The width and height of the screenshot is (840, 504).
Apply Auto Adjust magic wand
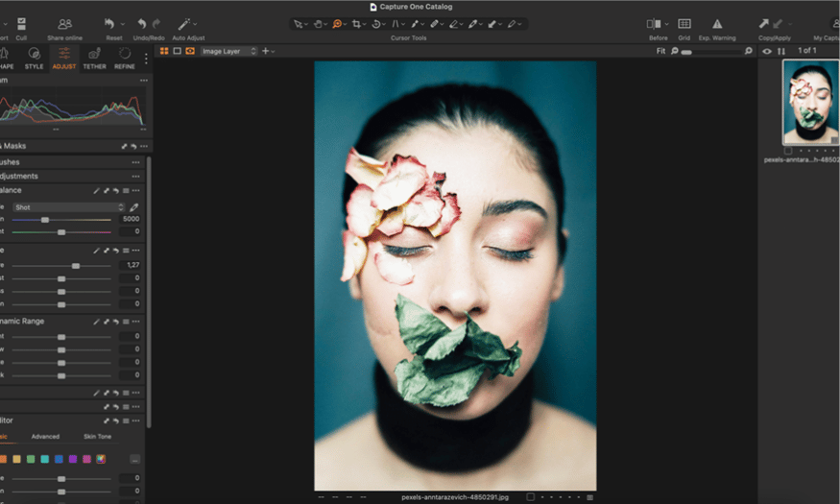183,24
